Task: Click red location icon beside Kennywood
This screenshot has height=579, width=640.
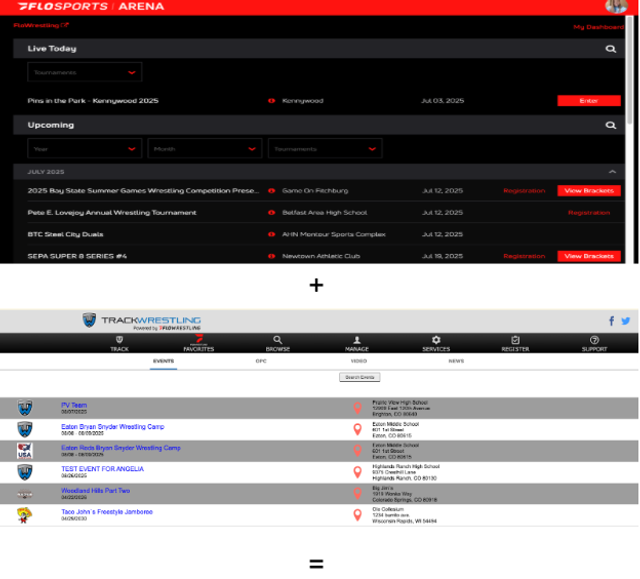Action: click(271, 101)
